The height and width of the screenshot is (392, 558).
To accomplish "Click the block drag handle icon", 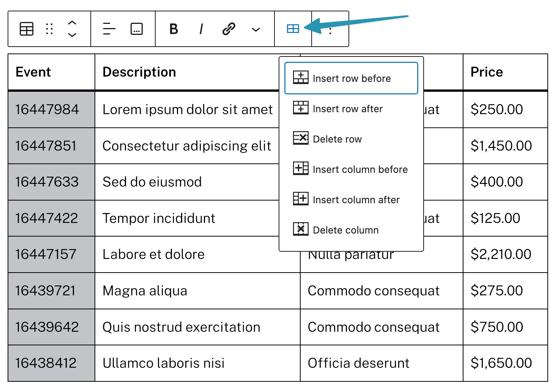I will click(49, 29).
